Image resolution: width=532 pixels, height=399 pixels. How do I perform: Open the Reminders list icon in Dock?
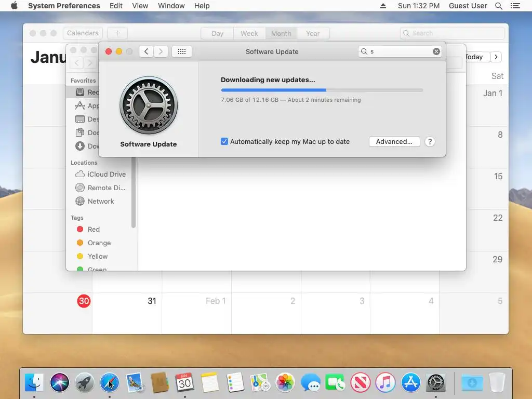click(x=235, y=382)
